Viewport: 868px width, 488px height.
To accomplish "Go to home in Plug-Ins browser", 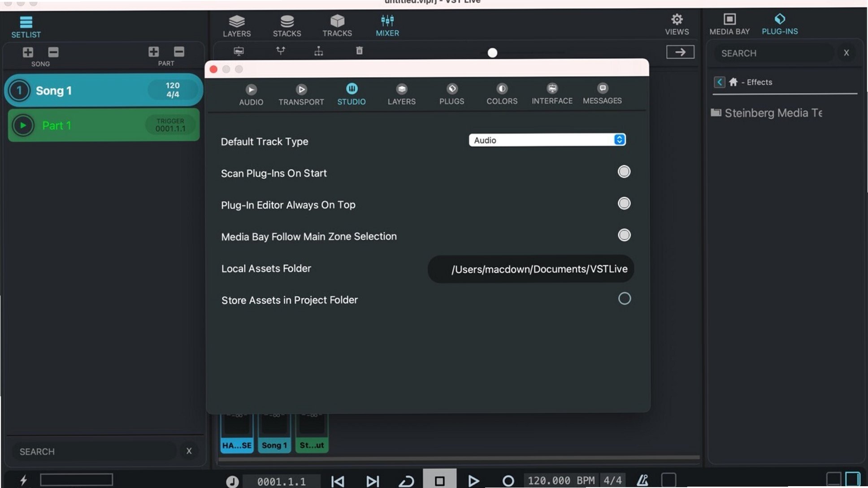I will (x=733, y=82).
